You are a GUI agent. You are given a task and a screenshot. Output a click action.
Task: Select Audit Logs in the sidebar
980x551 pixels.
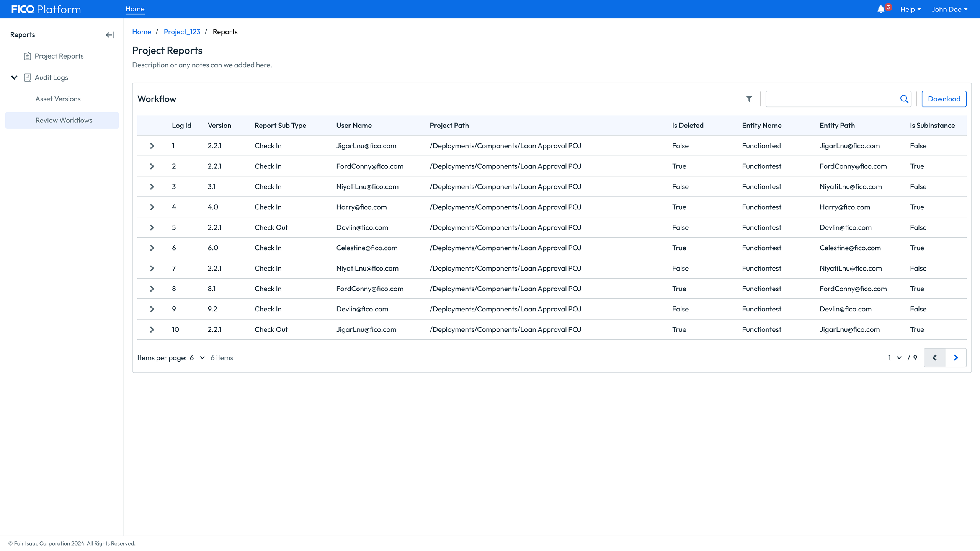[x=51, y=78]
